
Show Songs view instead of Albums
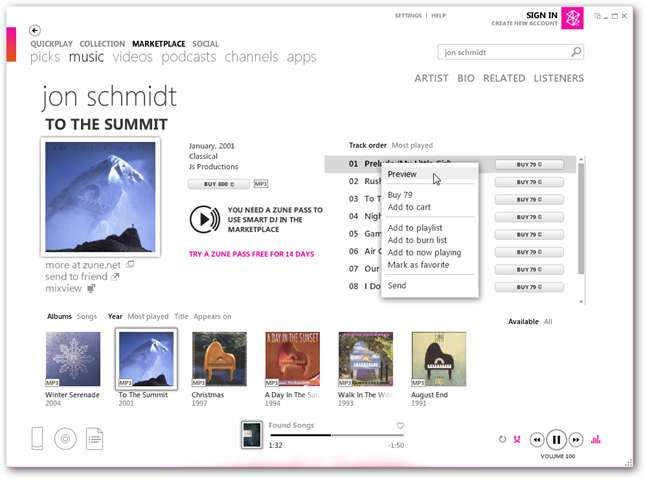coord(87,316)
